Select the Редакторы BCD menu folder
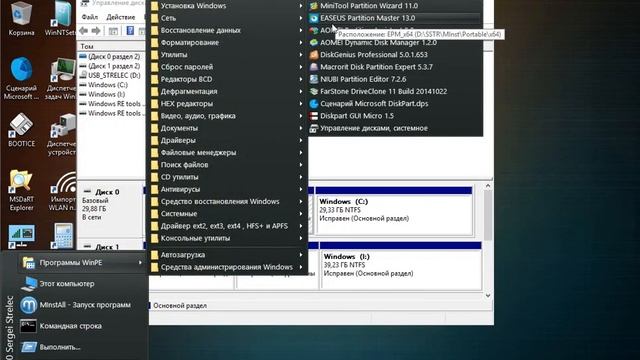Image resolution: width=640 pixels, height=360 pixels. (228, 79)
